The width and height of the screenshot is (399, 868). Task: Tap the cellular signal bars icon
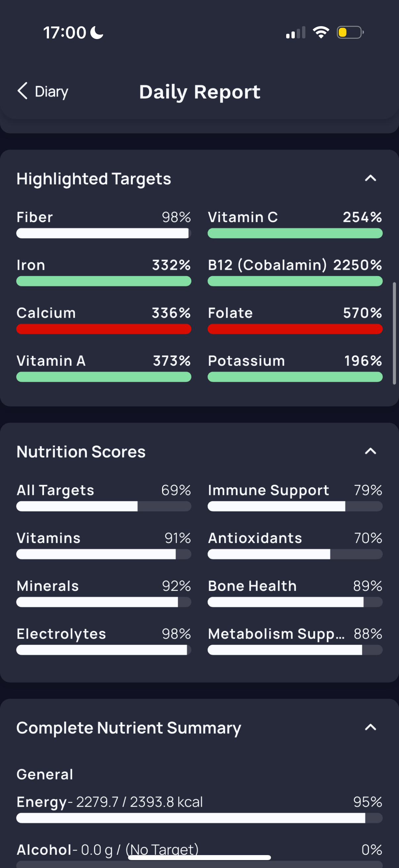tap(296, 32)
